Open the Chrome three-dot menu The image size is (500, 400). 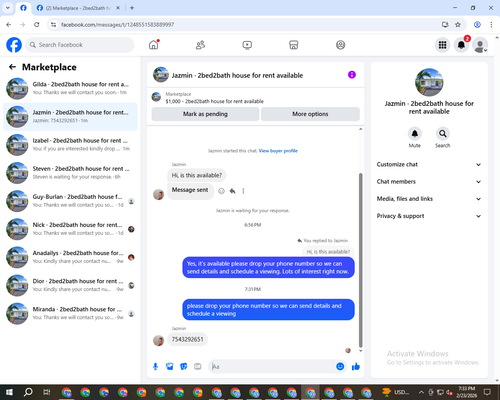pyautogui.click(x=491, y=24)
